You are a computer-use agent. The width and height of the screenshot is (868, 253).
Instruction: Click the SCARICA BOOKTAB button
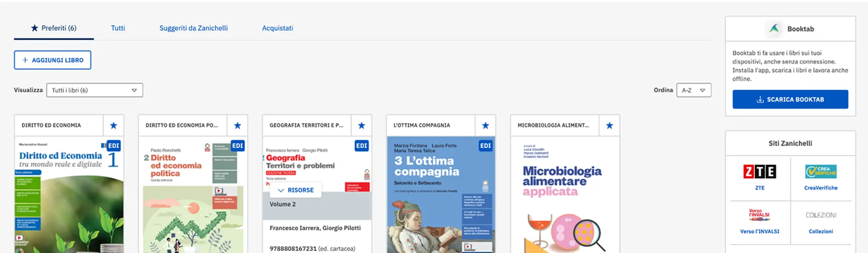(790, 99)
